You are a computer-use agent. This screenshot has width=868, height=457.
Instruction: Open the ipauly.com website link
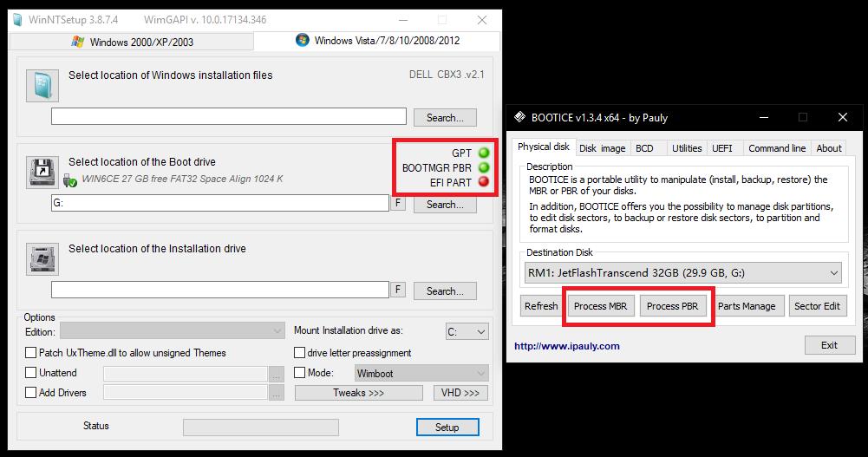[567, 346]
